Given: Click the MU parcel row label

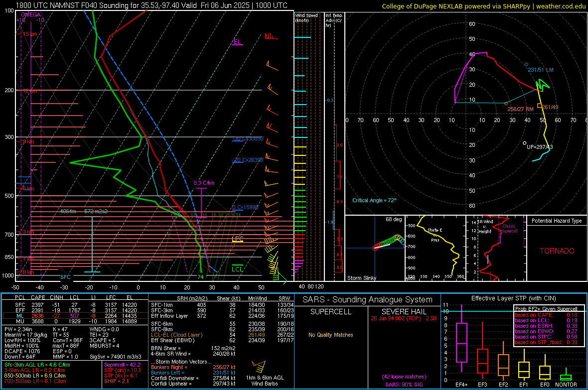Looking at the screenshot, I should [x=20, y=321].
